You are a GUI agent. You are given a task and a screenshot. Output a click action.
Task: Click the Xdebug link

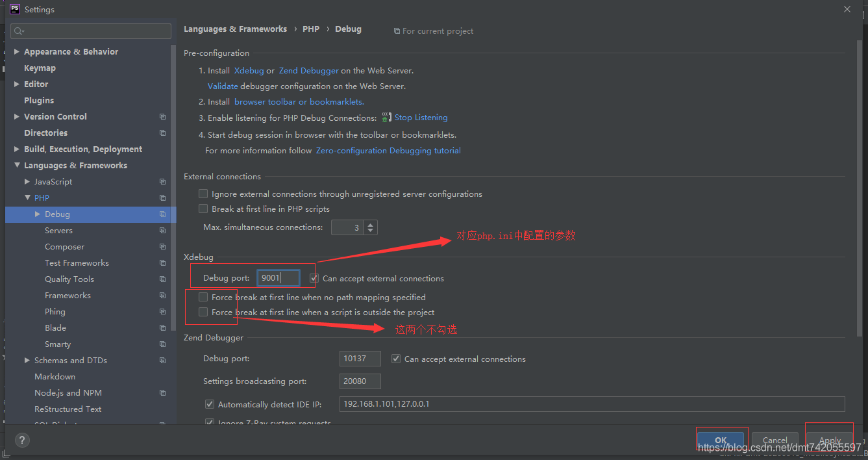pyautogui.click(x=249, y=71)
